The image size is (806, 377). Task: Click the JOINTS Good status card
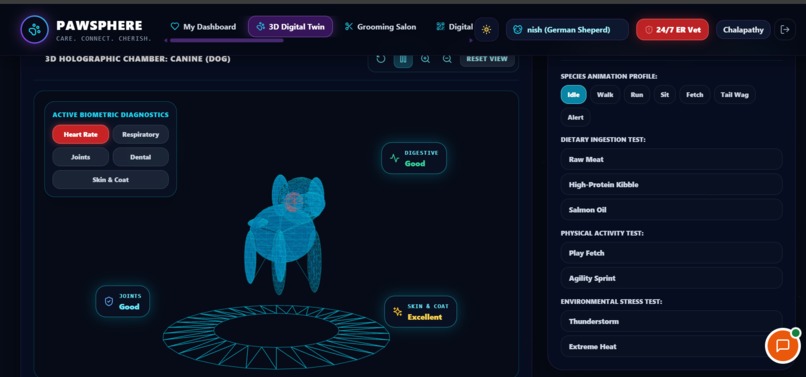click(x=122, y=301)
